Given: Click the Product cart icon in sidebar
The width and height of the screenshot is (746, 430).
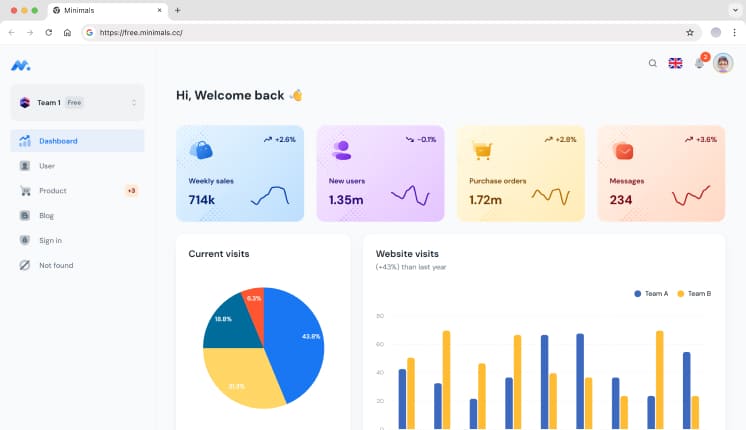Looking at the screenshot, I should 25,191.
